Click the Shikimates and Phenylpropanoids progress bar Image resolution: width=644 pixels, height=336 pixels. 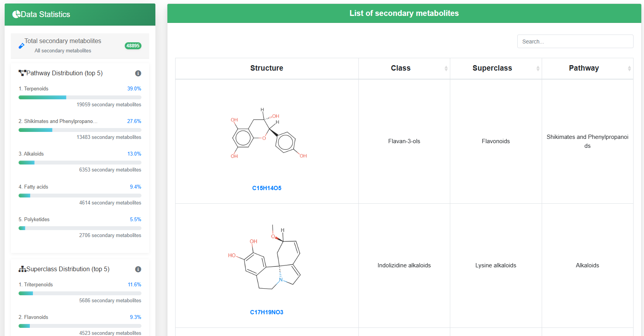[x=80, y=130]
